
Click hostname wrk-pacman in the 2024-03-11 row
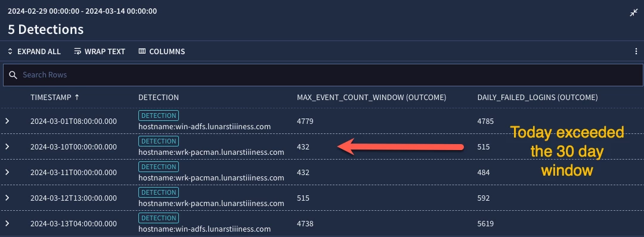click(211, 178)
